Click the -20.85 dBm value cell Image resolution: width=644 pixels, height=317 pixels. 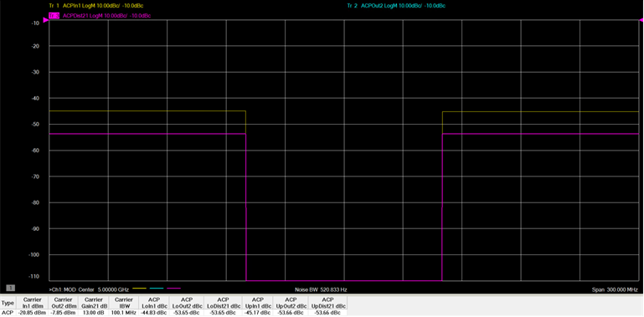coord(31,313)
